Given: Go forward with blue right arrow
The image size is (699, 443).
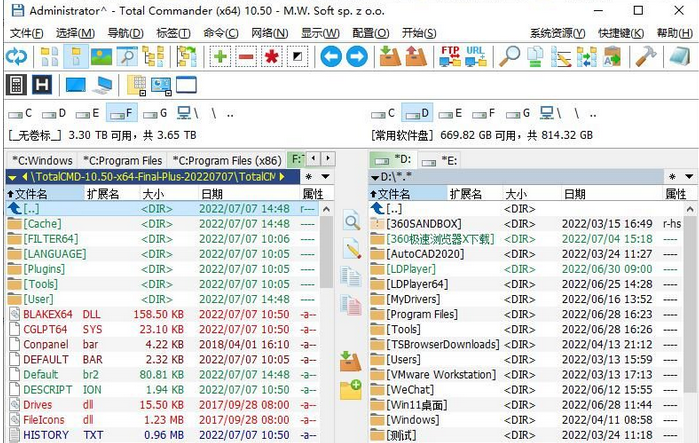Looking at the screenshot, I should coord(357,57).
